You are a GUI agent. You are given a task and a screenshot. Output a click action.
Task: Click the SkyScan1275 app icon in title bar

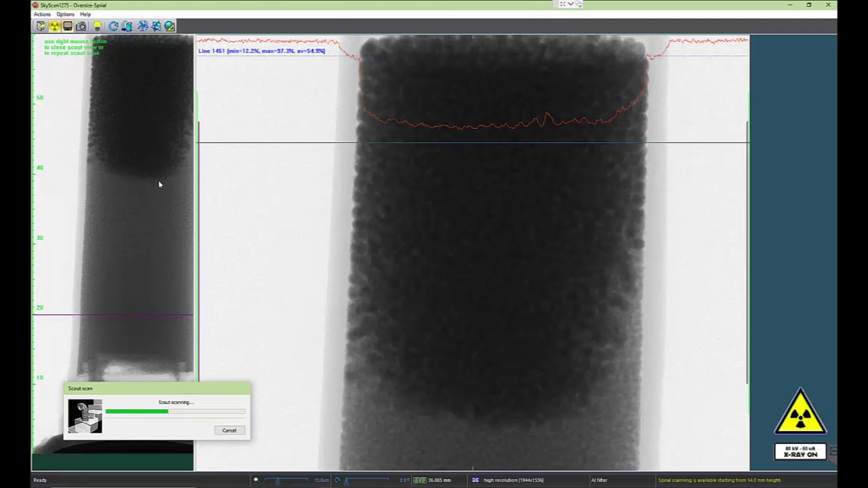coord(35,5)
